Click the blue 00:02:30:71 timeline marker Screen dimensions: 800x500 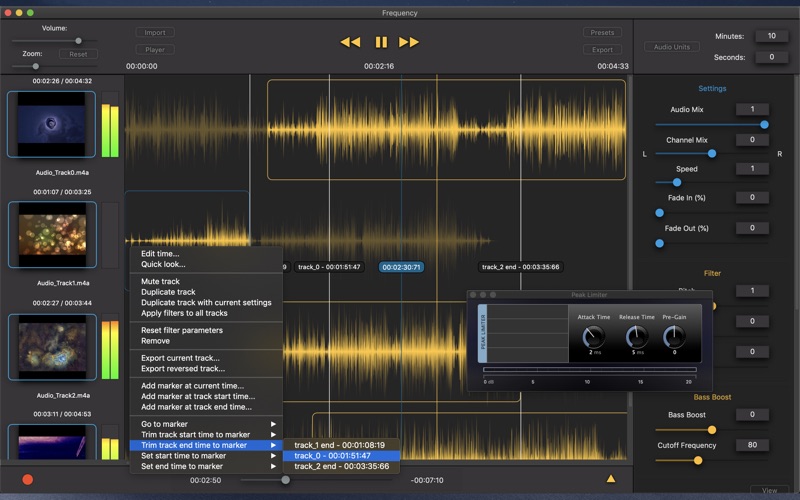(402, 267)
